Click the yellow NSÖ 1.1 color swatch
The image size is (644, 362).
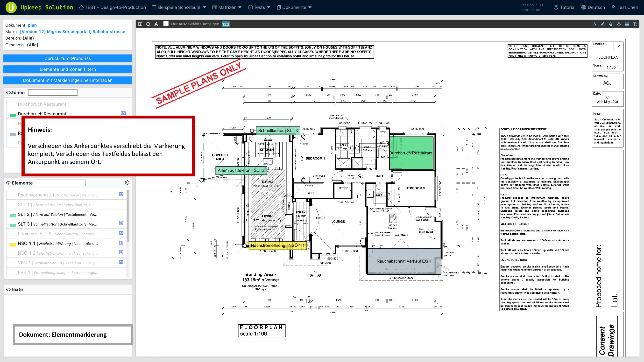13,244
